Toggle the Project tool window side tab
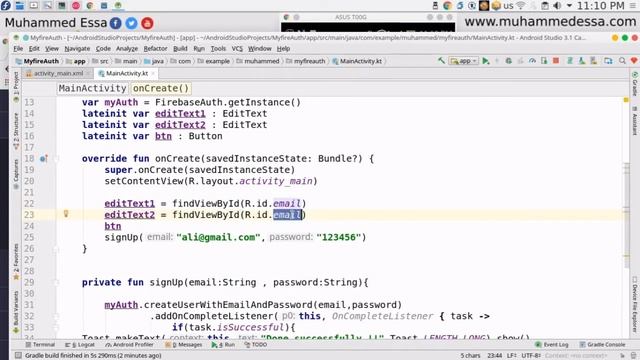Screen dimensions: 640x360 [16, 87]
